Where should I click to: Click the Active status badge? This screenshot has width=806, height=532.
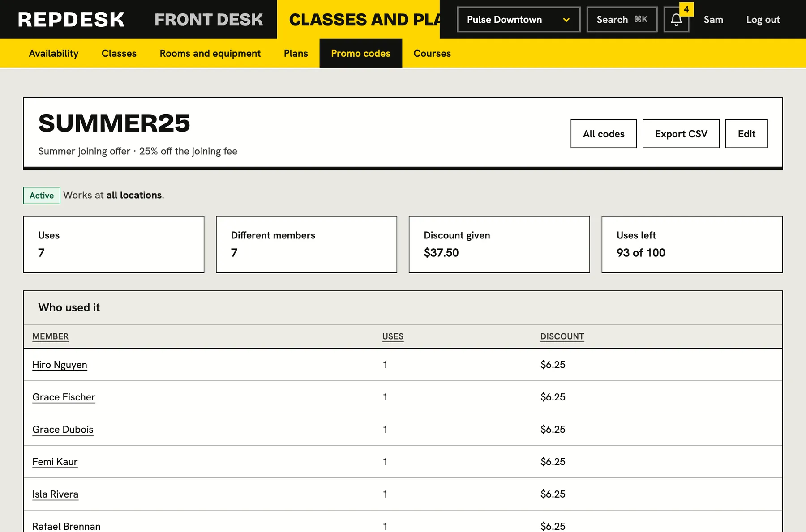[42, 196]
